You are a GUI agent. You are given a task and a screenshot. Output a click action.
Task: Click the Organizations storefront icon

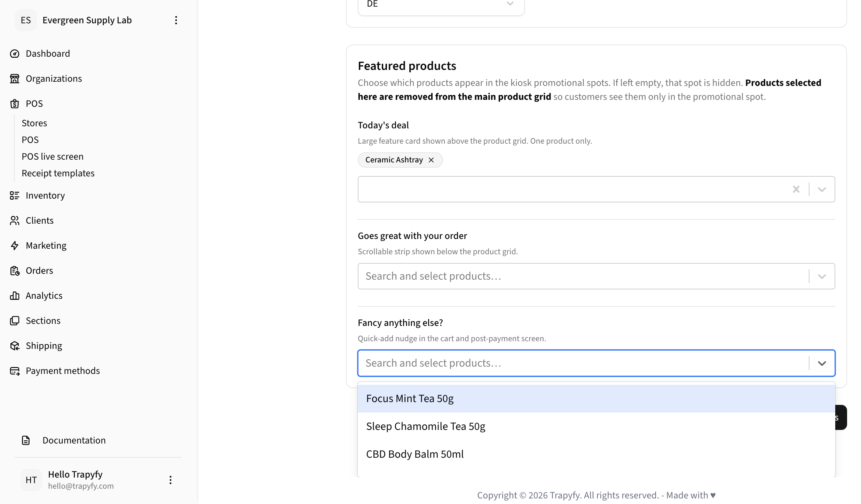click(x=15, y=79)
